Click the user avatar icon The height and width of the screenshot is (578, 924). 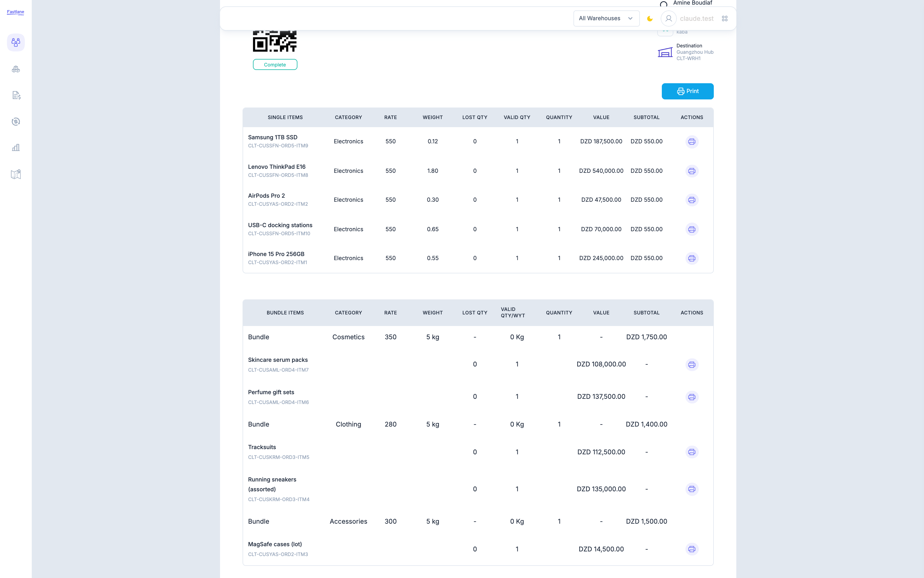tap(668, 18)
